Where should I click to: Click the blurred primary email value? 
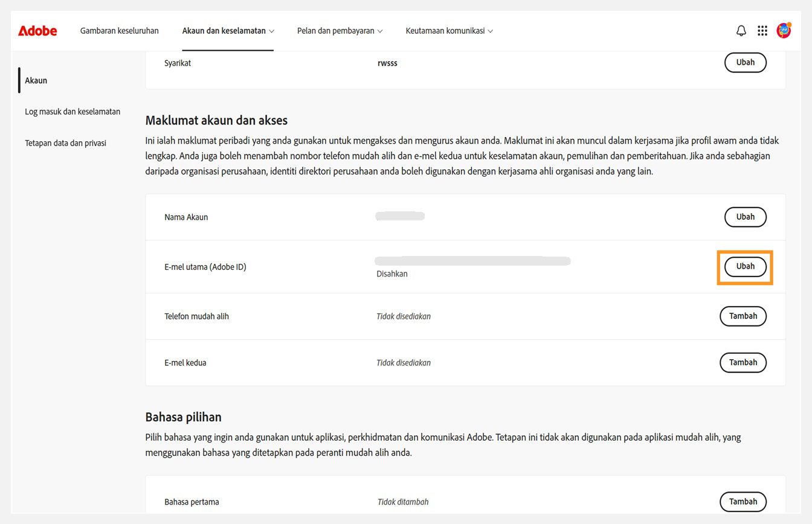(x=472, y=260)
